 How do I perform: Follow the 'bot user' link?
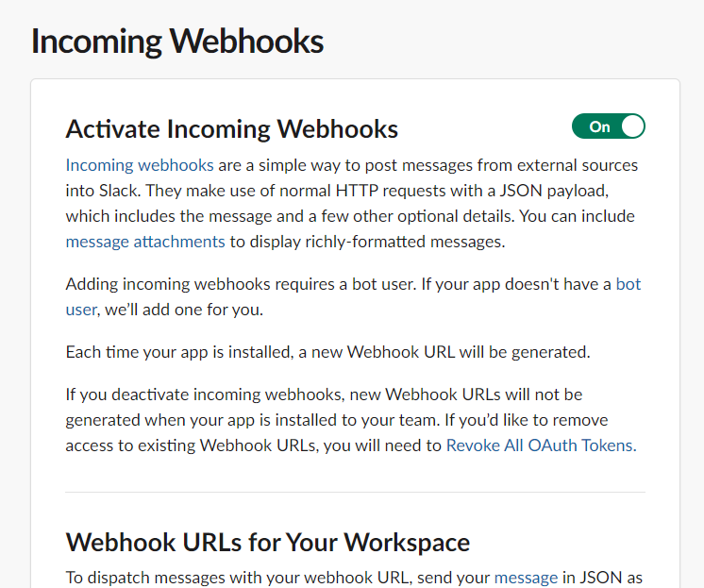[629, 284]
